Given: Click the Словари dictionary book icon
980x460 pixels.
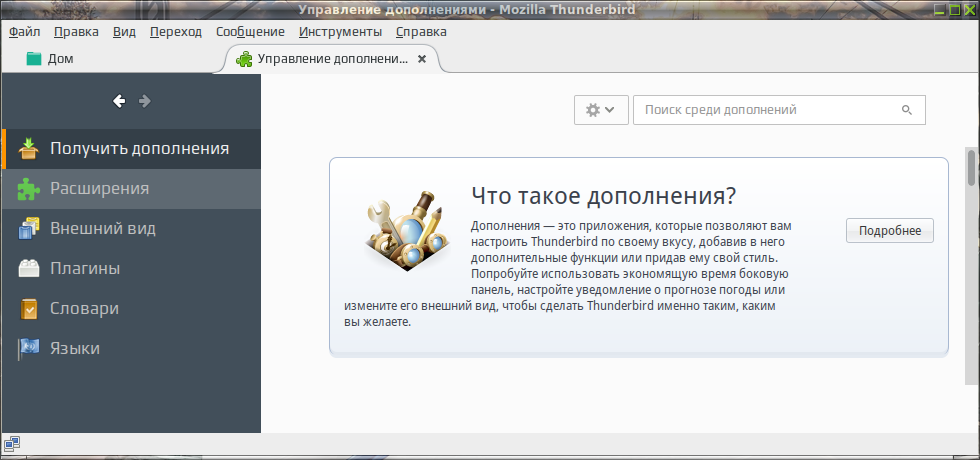Looking at the screenshot, I should coord(29,309).
